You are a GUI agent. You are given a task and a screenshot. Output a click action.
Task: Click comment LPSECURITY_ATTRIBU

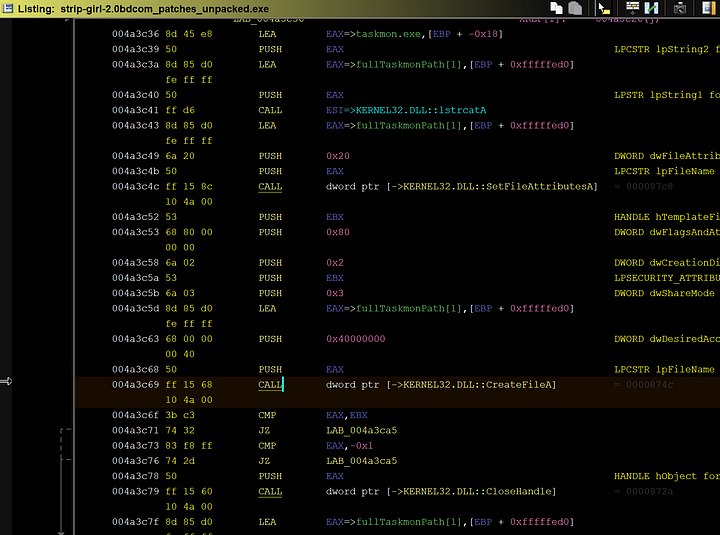[x=667, y=278]
